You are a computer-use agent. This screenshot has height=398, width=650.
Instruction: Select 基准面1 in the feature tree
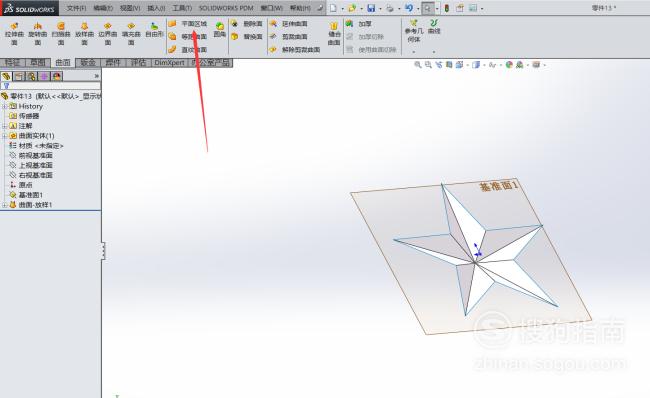[x=31, y=195]
